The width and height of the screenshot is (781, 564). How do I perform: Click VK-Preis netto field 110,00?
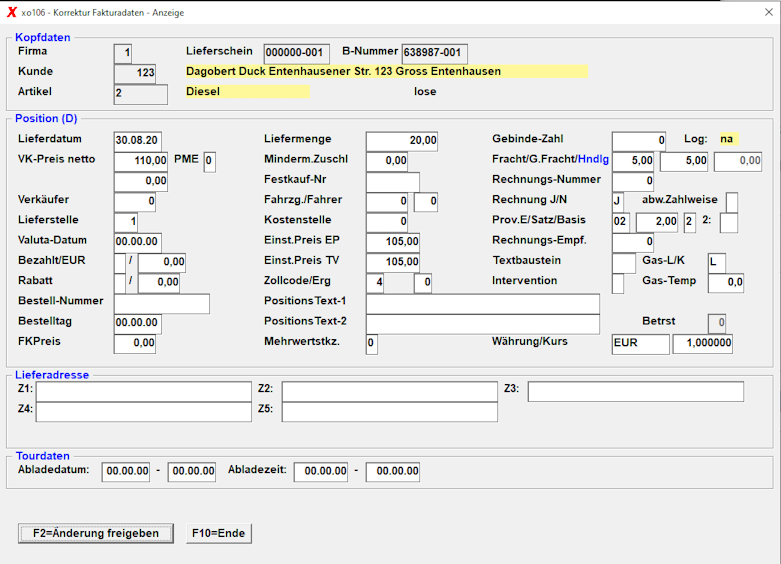[x=141, y=161]
